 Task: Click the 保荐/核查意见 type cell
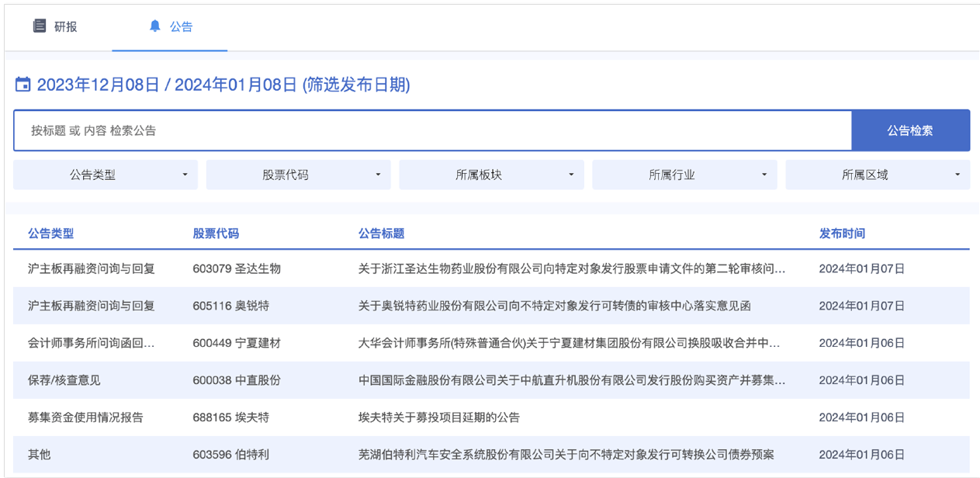tap(64, 380)
